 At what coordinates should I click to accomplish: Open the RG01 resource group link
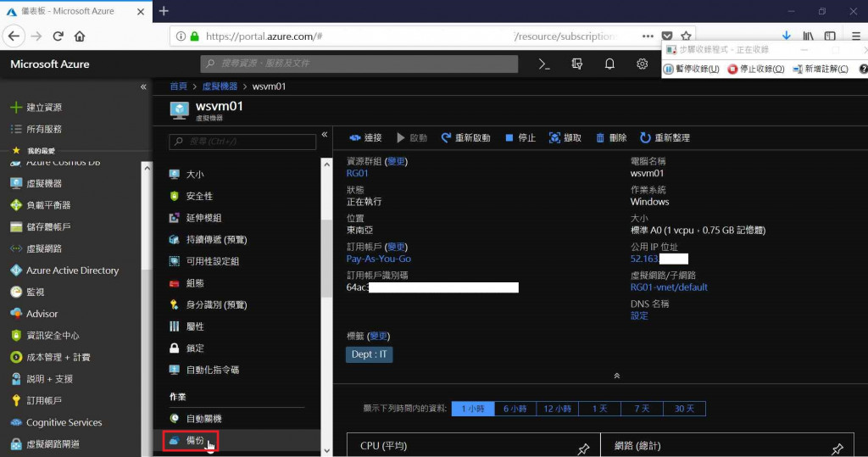pos(357,173)
